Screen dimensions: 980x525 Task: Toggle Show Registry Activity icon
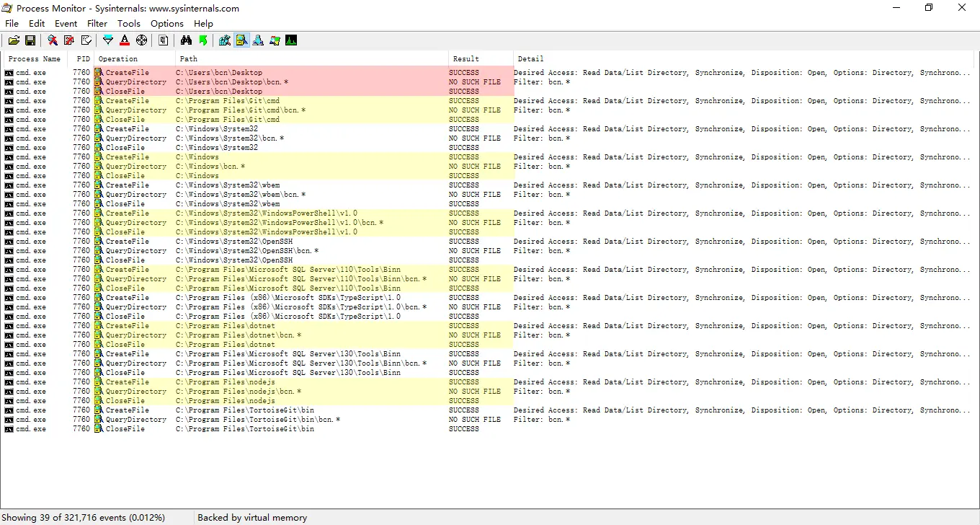click(225, 40)
